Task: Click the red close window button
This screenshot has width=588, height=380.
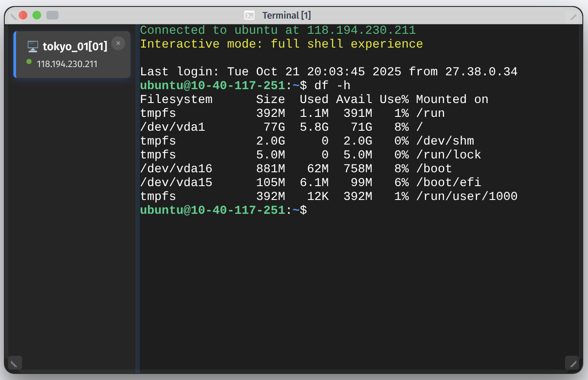Action: tap(23, 15)
